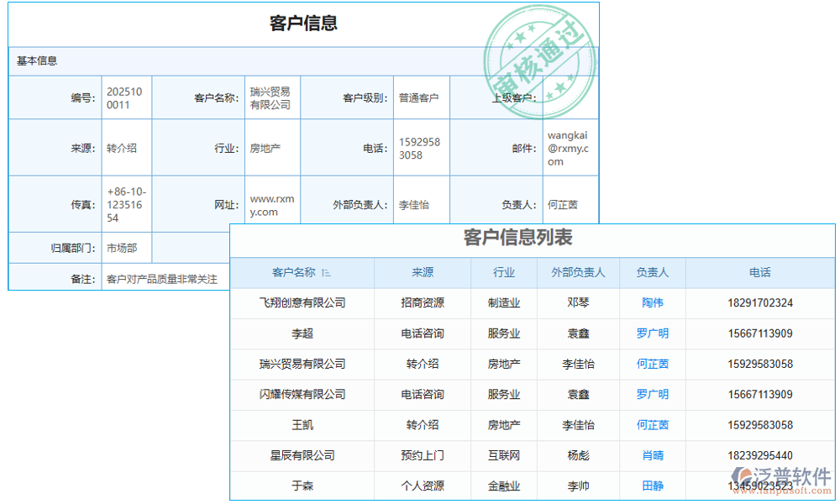Click email address wangkai@rxmy.com
Image resolution: width=840 pixels, height=504 pixels.
tap(570, 147)
